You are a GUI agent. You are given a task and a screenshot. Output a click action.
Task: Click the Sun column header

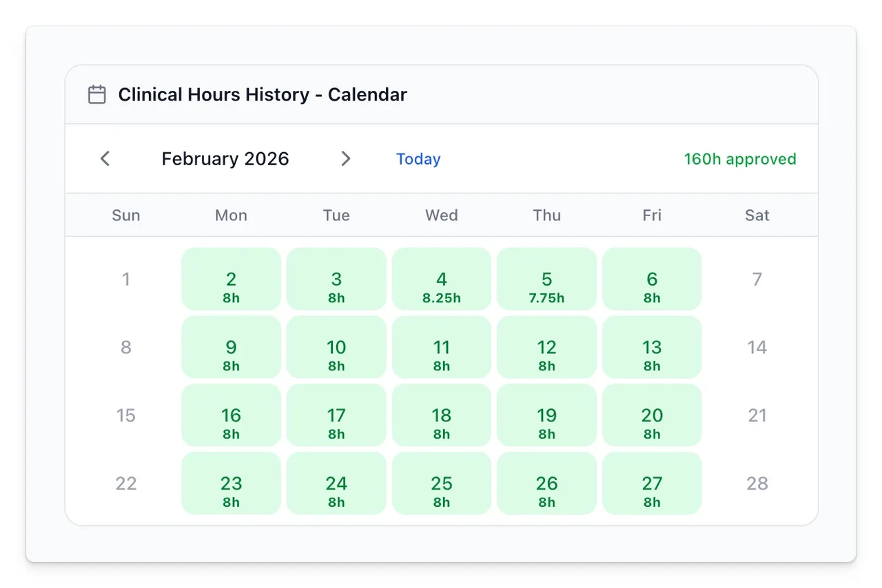[x=126, y=215]
